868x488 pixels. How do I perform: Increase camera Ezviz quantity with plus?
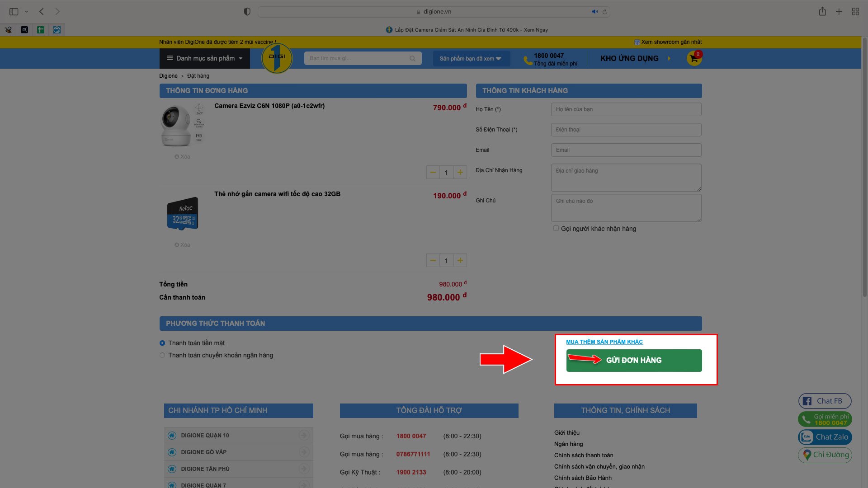tap(460, 172)
